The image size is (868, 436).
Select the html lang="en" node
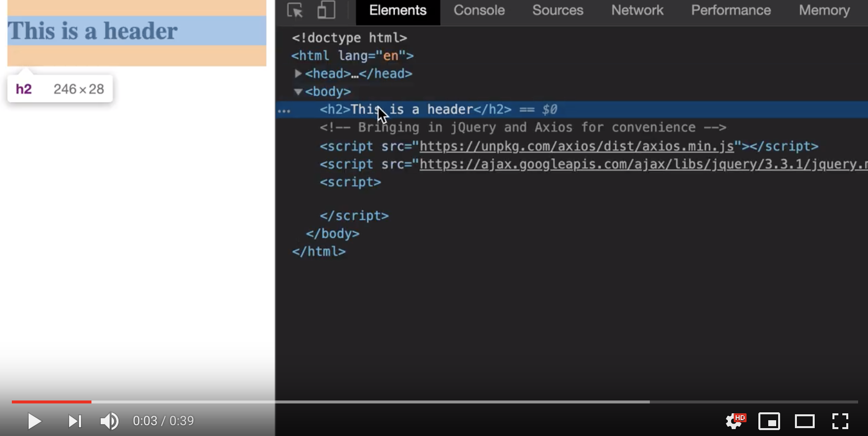(x=353, y=56)
